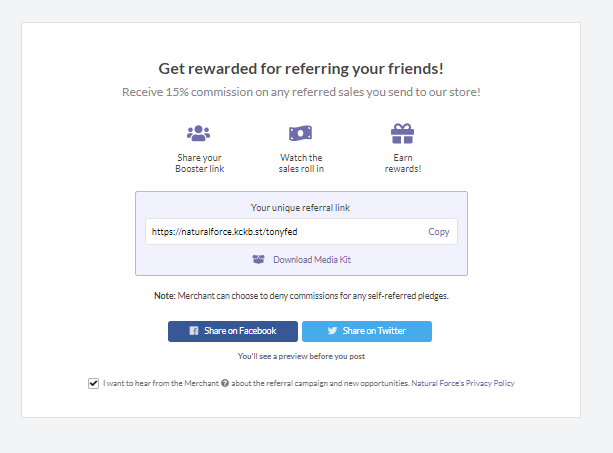
Task: Click the Your unique referral link heading
Action: point(300,208)
